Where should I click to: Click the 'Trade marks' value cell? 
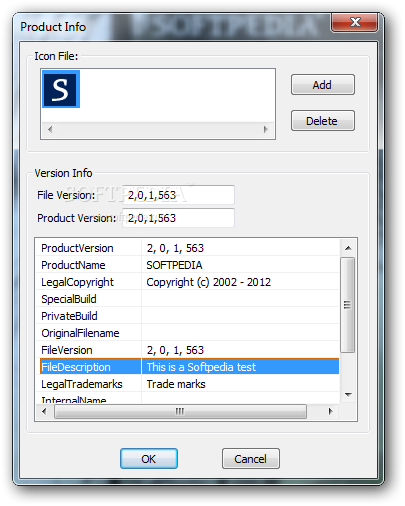click(x=240, y=384)
